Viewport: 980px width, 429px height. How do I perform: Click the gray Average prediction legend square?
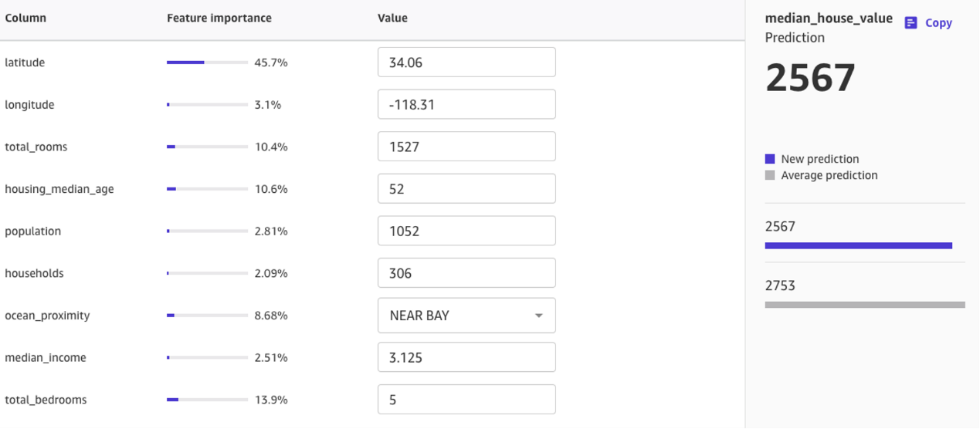click(770, 175)
